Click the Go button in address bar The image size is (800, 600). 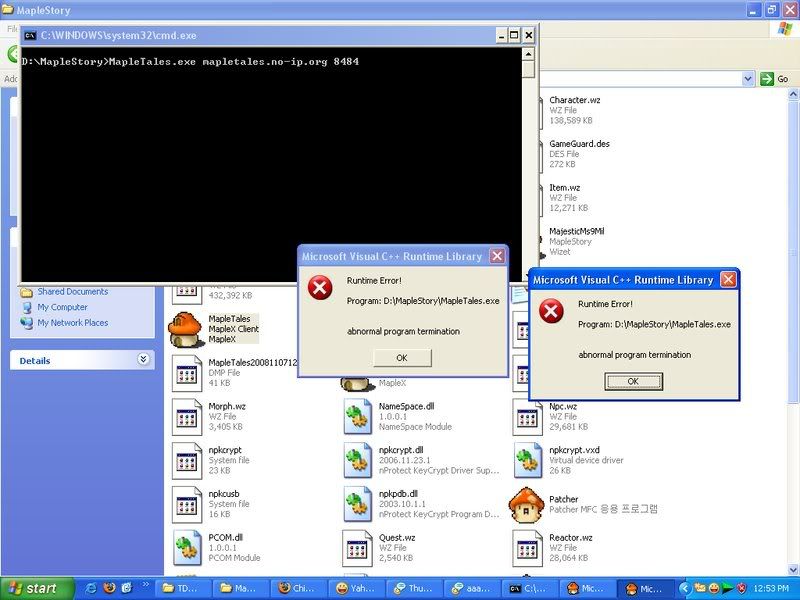(x=774, y=79)
